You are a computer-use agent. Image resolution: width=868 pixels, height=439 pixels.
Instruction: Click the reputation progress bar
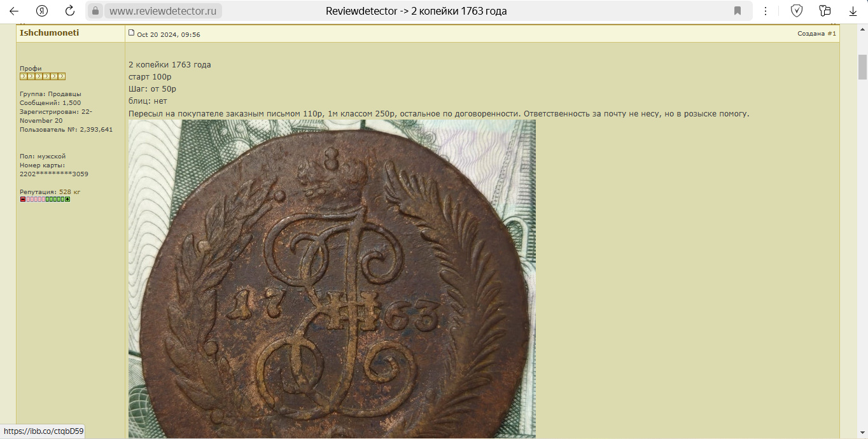click(45, 199)
